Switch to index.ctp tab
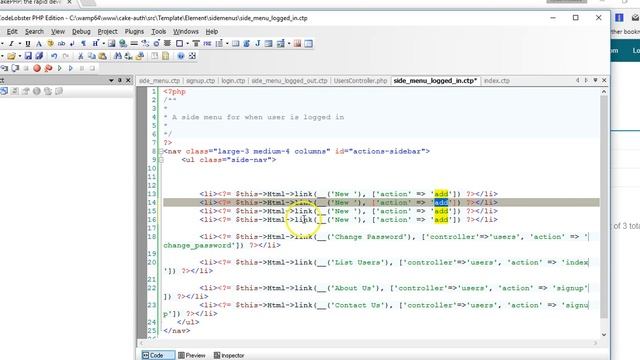Viewport: 640px width, 360px height. (496, 81)
